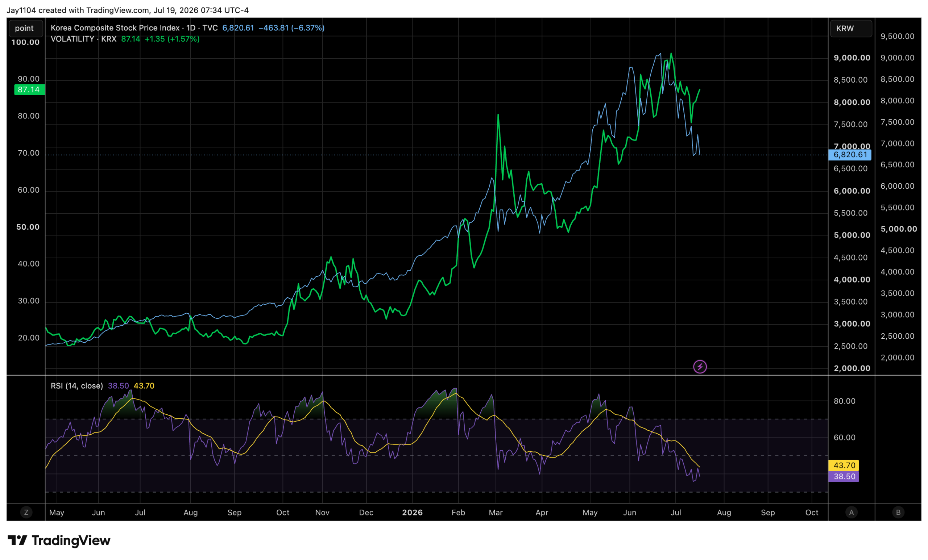Image resolution: width=928 pixels, height=560 pixels.
Task: Click the volatility change '+1.35 (+1.57%)' text
Action: coord(172,39)
